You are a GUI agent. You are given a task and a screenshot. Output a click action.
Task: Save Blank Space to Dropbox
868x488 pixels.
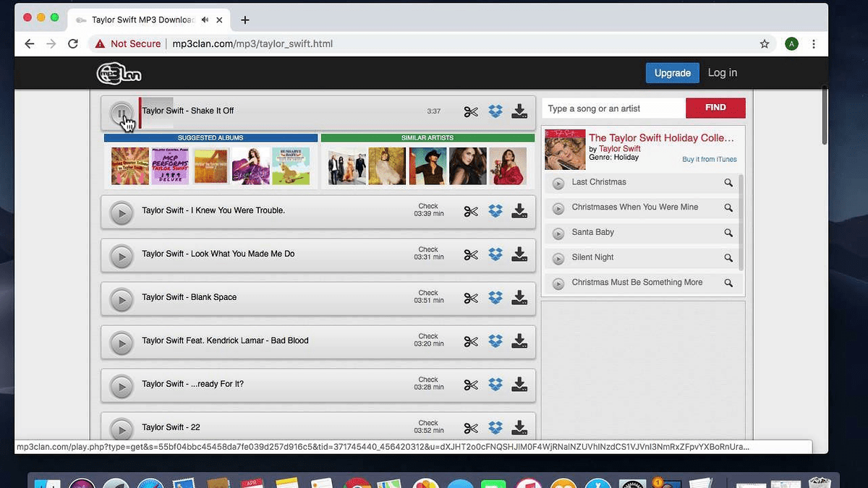[x=495, y=298]
